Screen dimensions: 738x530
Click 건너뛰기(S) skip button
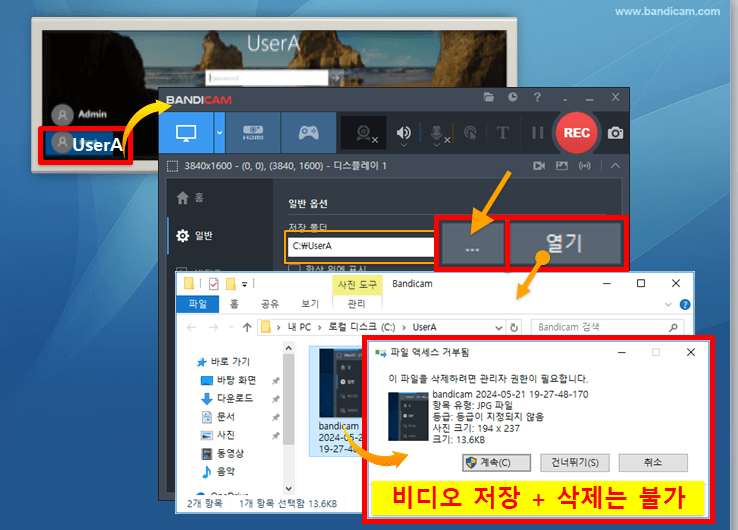pos(575,463)
